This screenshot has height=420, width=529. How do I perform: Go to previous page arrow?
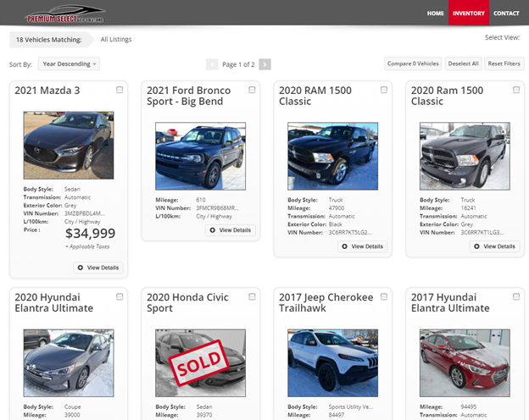click(212, 64)
